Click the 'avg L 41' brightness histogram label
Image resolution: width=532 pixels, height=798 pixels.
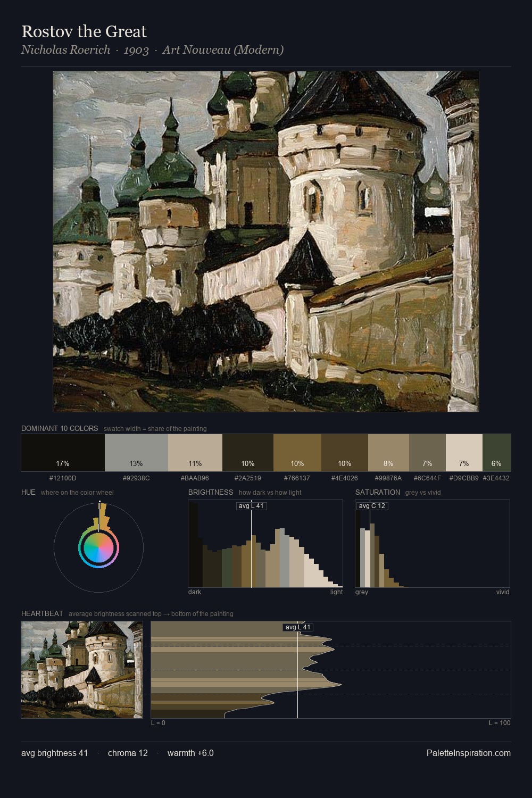(251, 506)
